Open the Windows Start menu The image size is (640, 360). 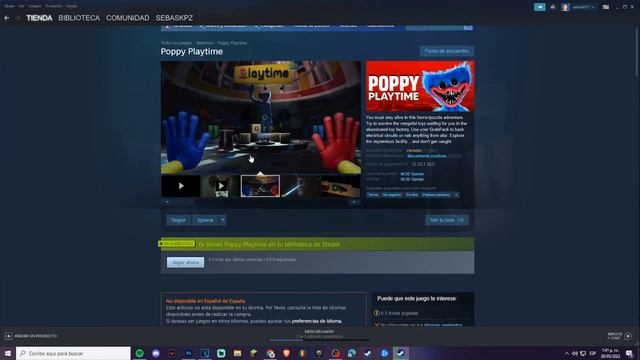coord(7,353)
